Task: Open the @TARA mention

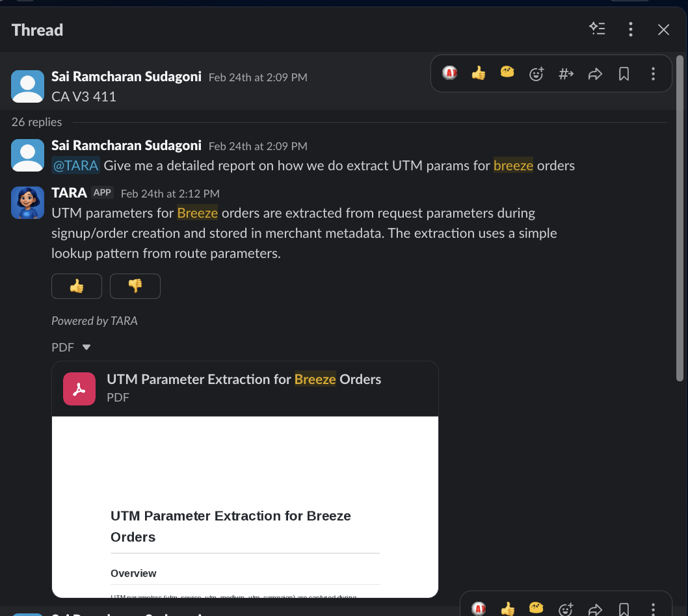Action: (75, 166)
